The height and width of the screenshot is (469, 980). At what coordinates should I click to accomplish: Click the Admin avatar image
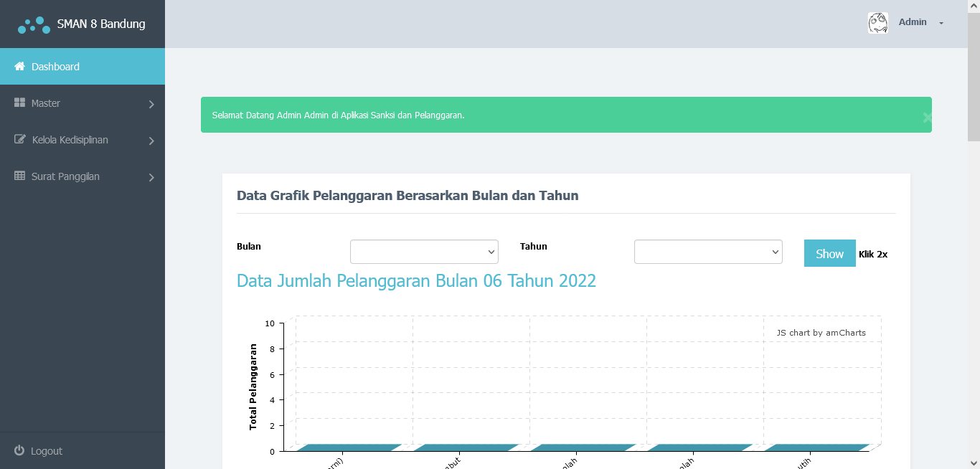pos(877,23)
